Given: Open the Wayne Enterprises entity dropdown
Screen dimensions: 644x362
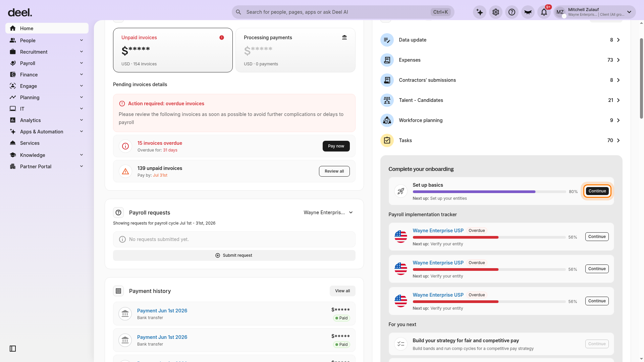Looking at the screenshot, I should (328, 213).
